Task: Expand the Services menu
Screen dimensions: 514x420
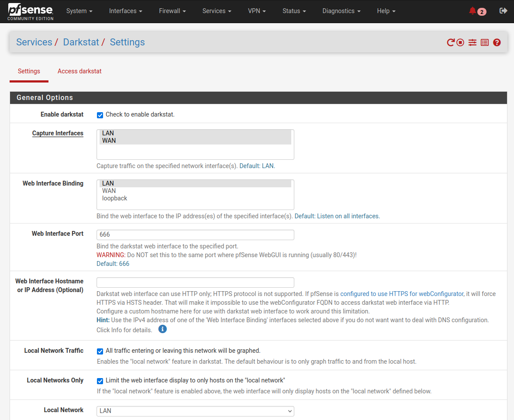Action: point(217,11)
